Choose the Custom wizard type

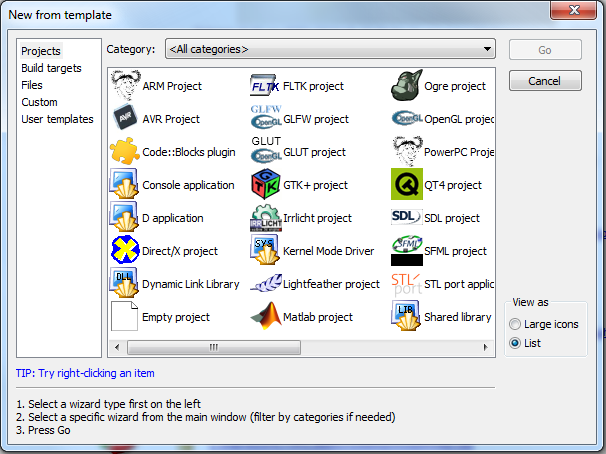(x=39, y=102)
